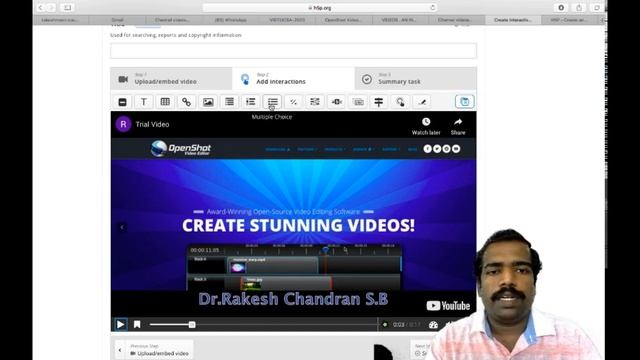Select the Link interaction tool
640x360 pixels.
point(187,102)
